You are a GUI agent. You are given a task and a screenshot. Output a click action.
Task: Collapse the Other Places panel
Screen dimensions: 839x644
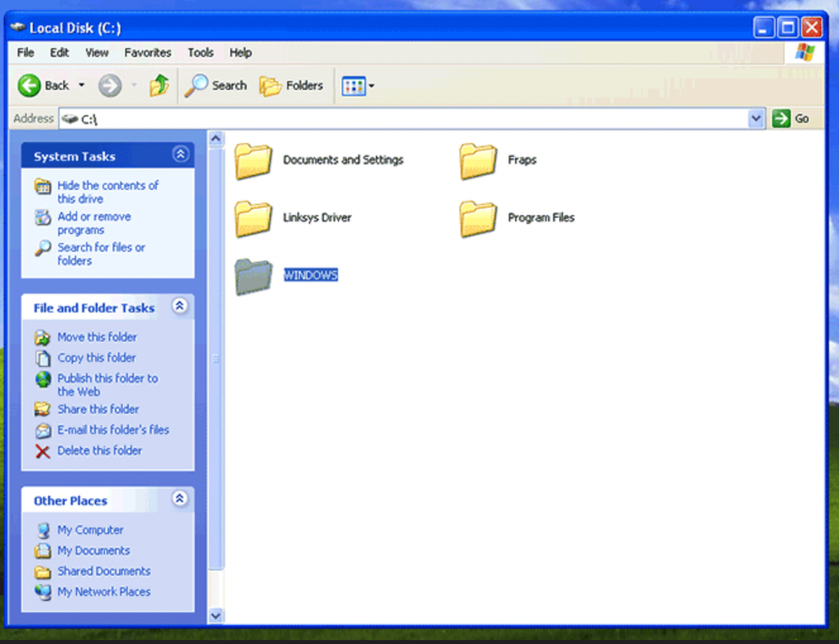click(x=180, y=498)
